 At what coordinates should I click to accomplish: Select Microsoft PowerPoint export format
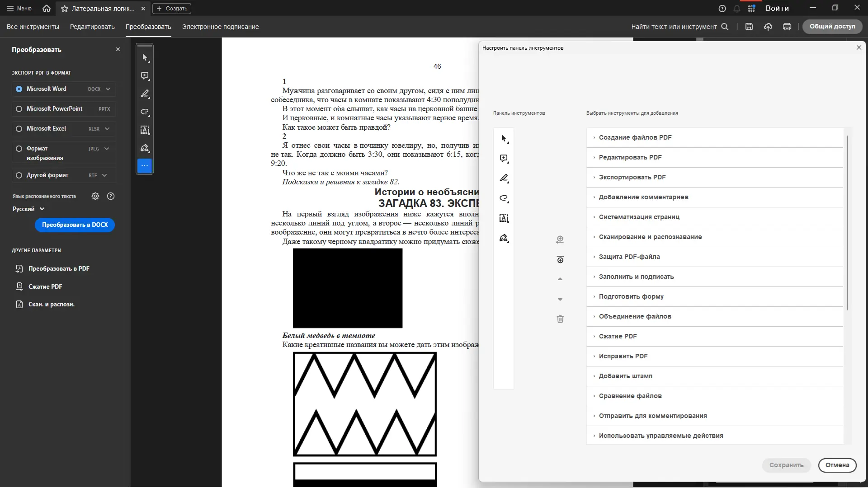pos(19,109)
